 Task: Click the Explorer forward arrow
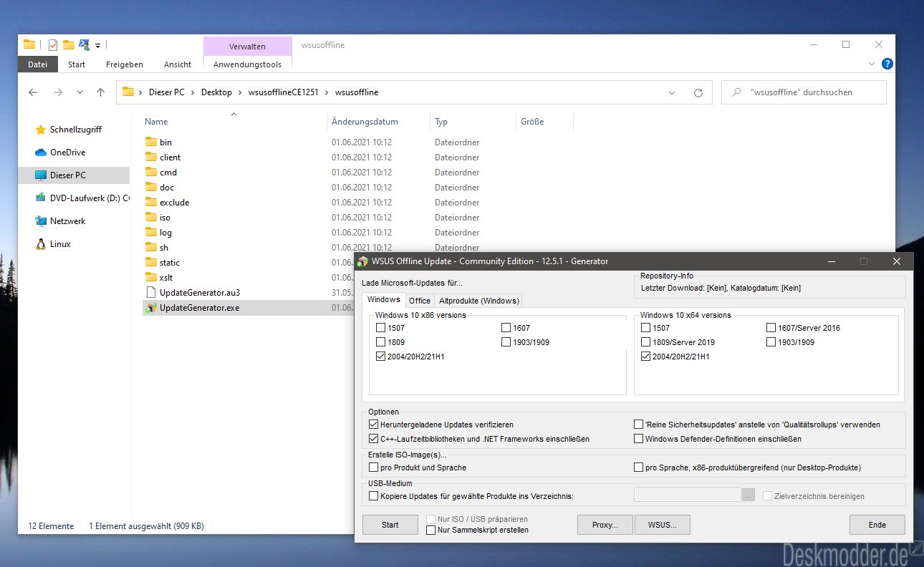[58, 92]
